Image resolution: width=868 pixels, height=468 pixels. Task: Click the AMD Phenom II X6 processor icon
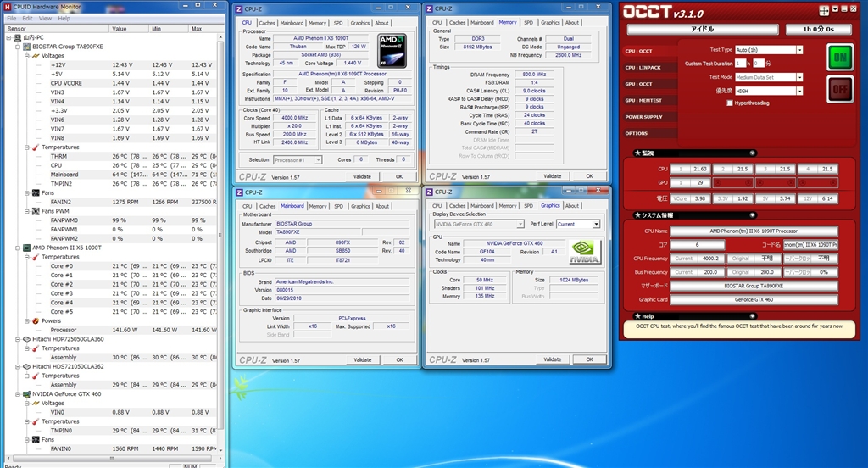click(26, 248)
